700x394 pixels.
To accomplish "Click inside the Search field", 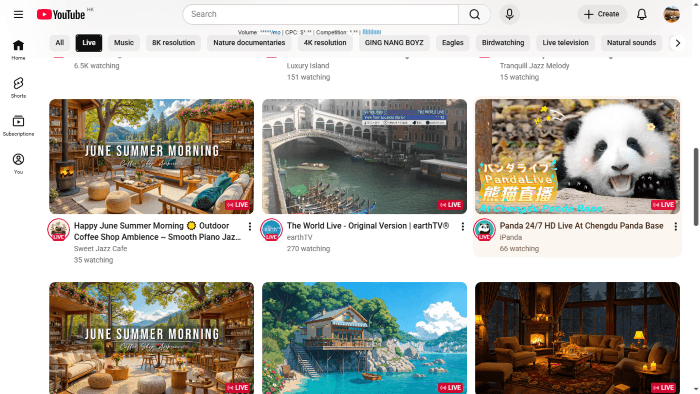I will pos(321,14).
